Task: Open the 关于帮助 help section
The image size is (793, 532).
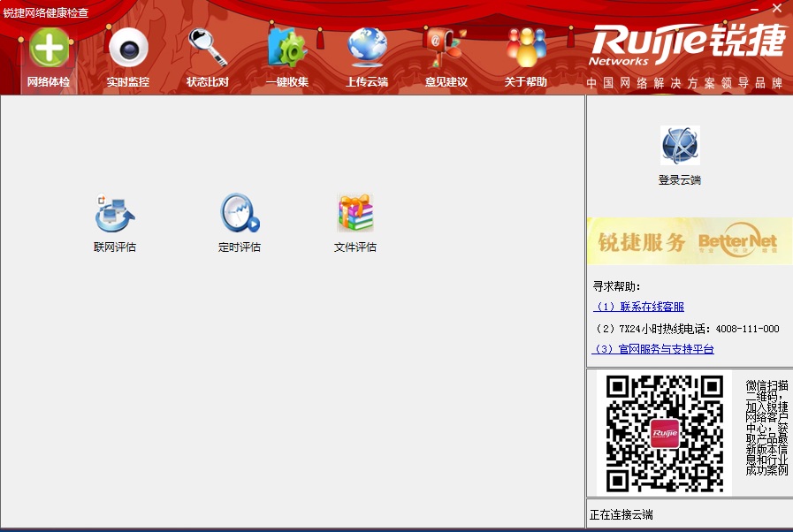Action: tap(525, 51)
